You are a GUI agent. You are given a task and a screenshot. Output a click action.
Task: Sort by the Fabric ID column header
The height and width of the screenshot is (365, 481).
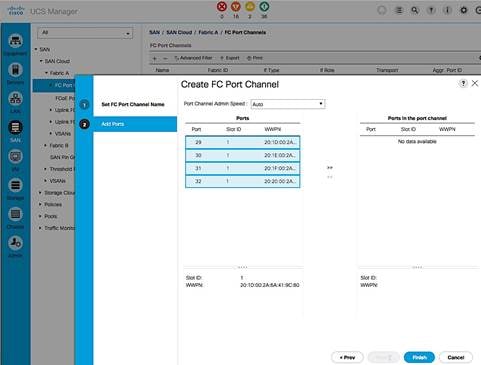coord(218,70)
